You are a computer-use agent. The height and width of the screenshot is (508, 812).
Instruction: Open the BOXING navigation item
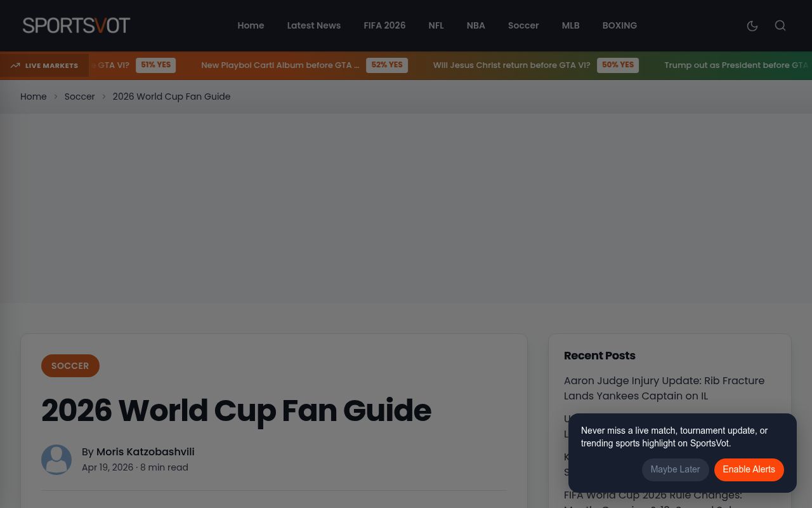click(x=620, y=25)
